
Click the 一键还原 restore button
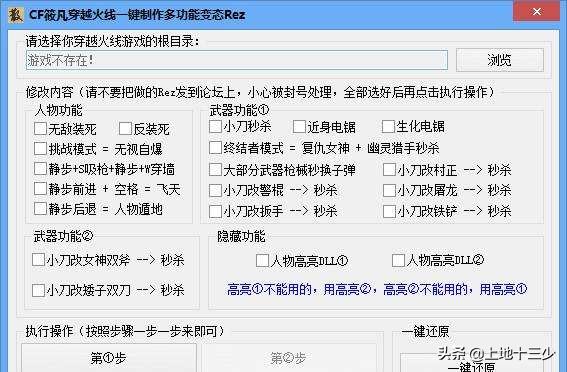pos(472,363)
